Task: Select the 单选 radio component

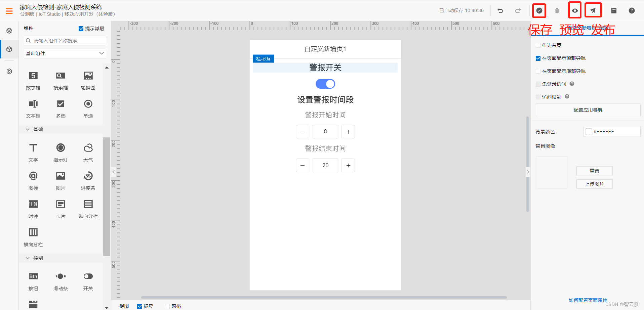Action: (88, 109)
